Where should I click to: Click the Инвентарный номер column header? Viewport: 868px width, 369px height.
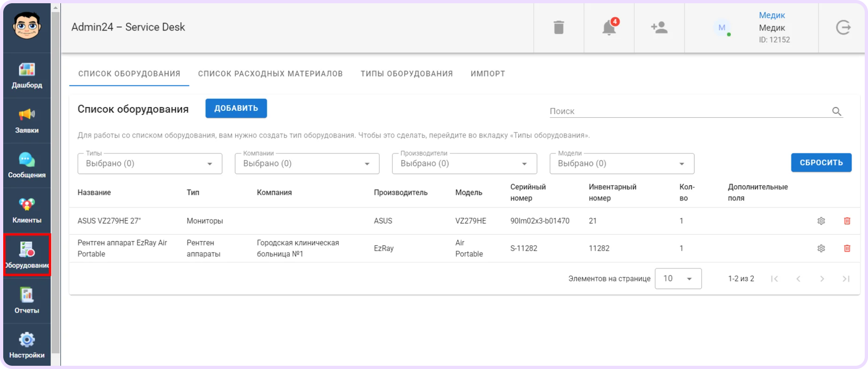click(612, 193)
